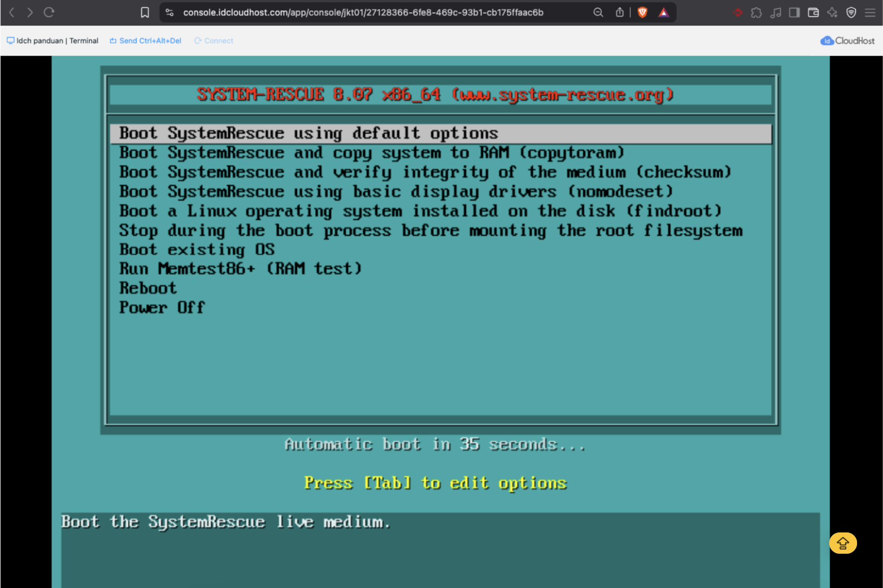Open Leo AI sparkle icon
Viewport: 883px width, 588px height.
pyautogui.click(x=833, y=13)
